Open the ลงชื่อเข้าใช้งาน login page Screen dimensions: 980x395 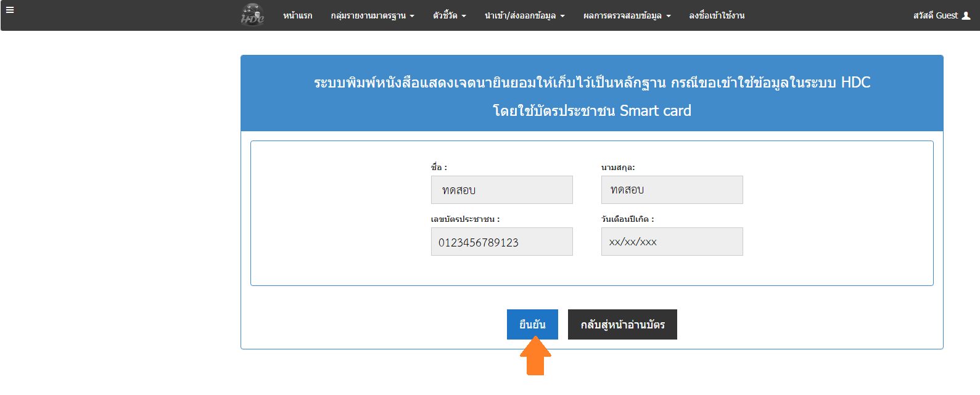click(717, 15)
